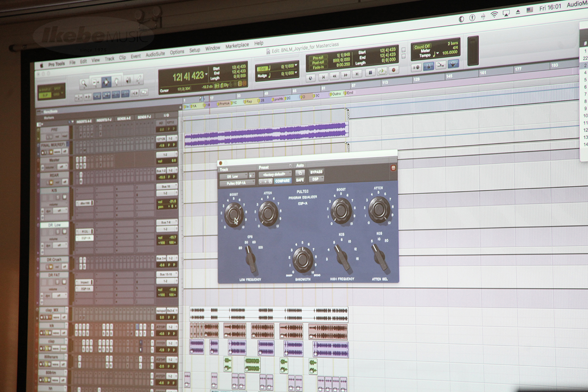Open the factory default preset dropdown

[275, 175]
